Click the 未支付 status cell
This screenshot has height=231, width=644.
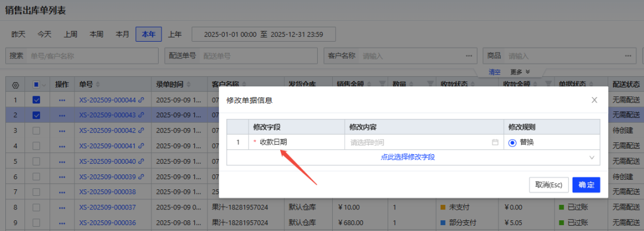[x=467, y=207]
